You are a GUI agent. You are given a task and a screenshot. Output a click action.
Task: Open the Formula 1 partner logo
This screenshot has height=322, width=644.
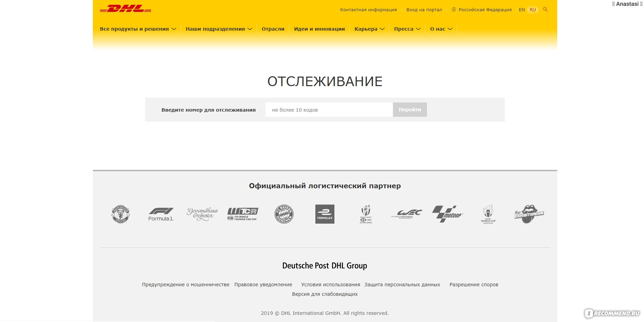pos(161,214)
